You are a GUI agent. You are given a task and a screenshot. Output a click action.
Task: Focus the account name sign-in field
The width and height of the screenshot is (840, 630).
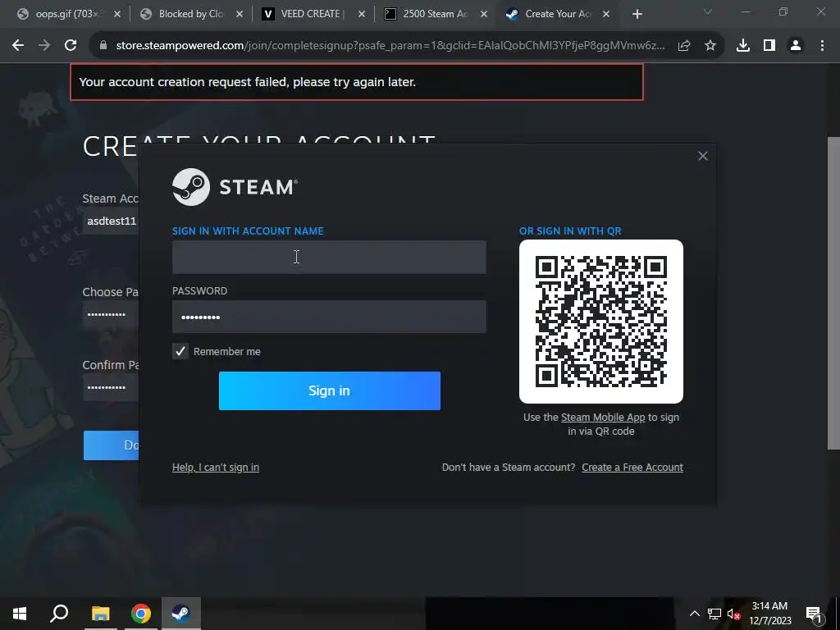point(329,257)
